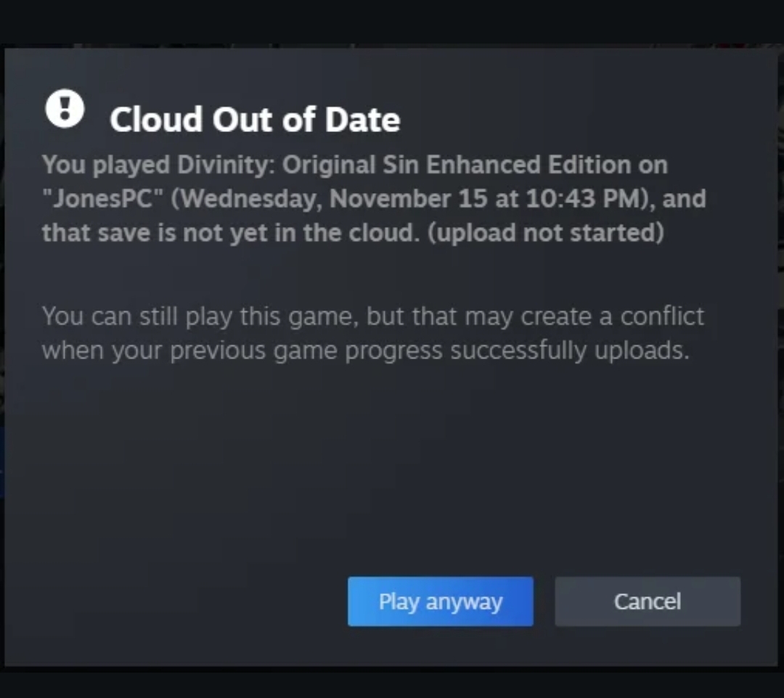The height and width of the screenshot is (698, 784).
Task: Click the "Wednesday, November 15" date text
Action: click(x=335, y=199)
